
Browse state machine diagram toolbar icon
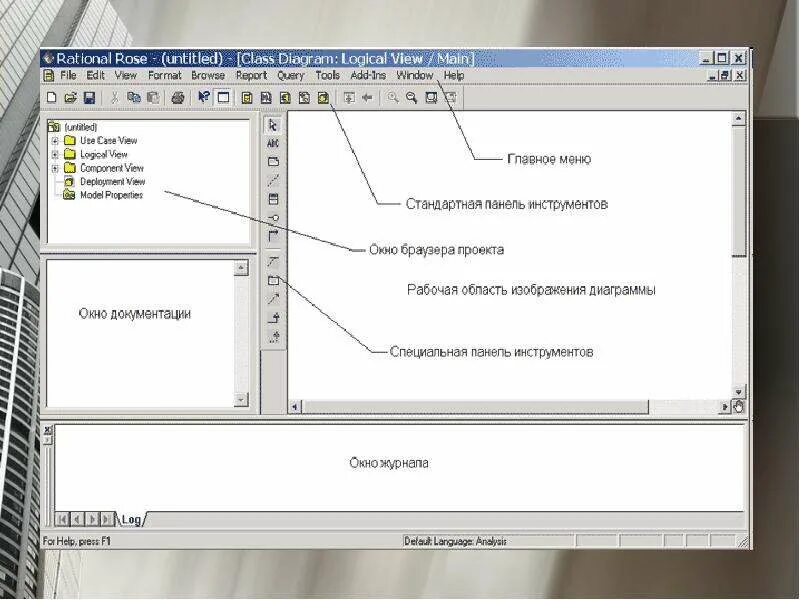(304, 97)
